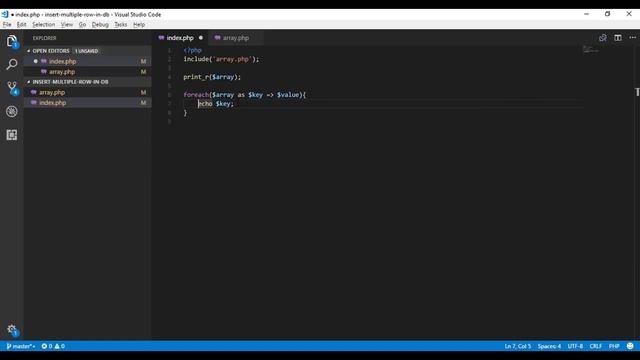The width and height of the screenshot is (640, 360).
Task: Open array.php in the project folder tree
Action: click(87, 93)
